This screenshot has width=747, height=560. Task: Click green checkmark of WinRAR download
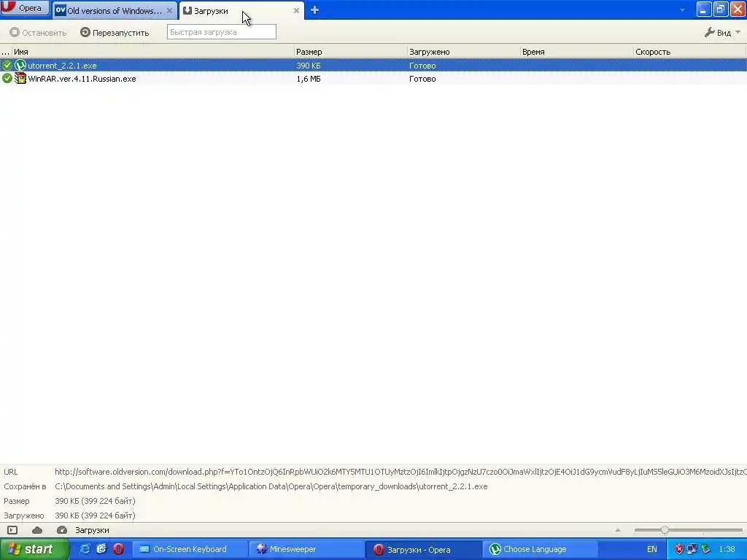(x=7, y=78)
